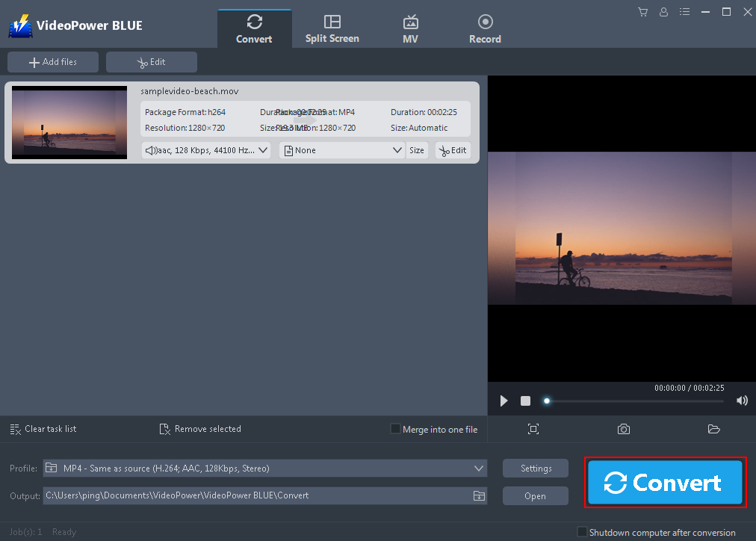Open the main menu list icon
Screen dimensions: 756x541
[684, 12]
